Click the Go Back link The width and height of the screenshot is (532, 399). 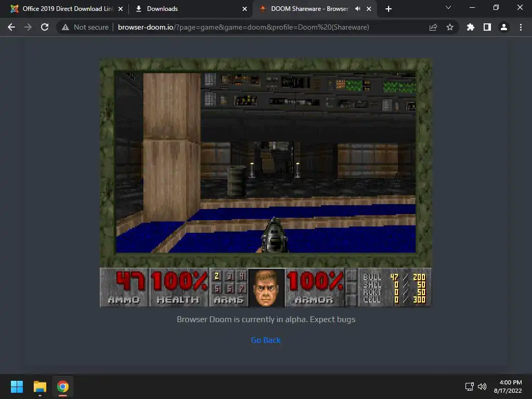pos(265,340)
